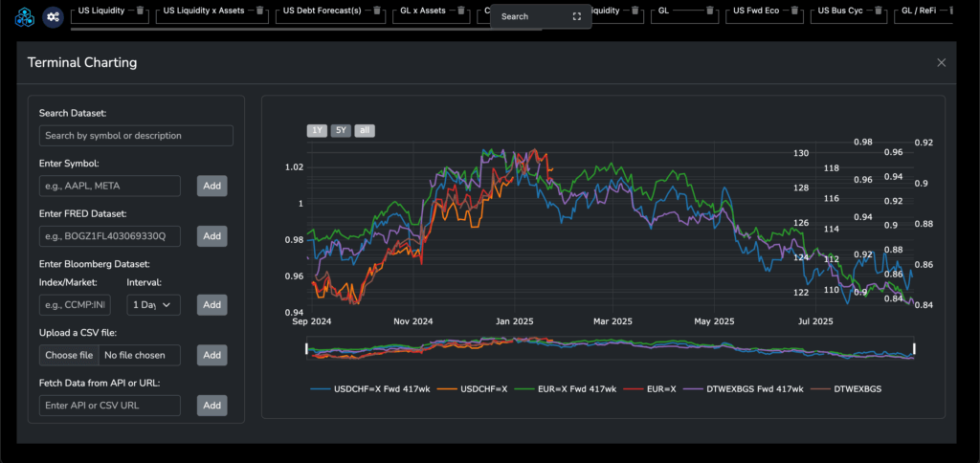The image size is (980, 463).
Task: Click Add button next to FRED Dataset field
Action: pyautogui.click(x=212, y=235)
